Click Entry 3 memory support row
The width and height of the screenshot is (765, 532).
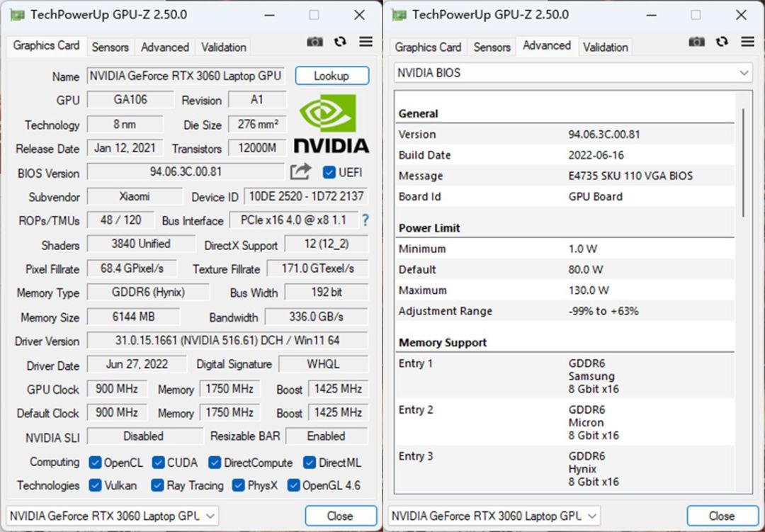pyautogui.click(x=565, y=468)
